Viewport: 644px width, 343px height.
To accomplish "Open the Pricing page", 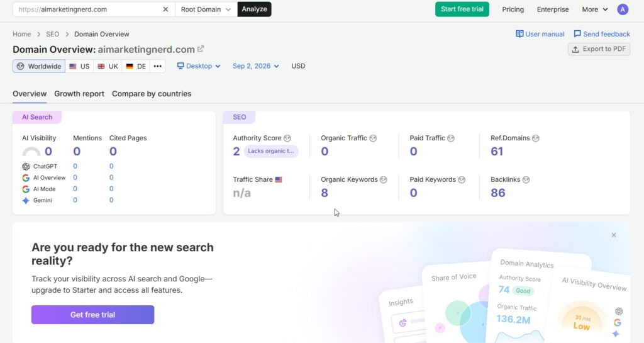I will pos(513,9).
